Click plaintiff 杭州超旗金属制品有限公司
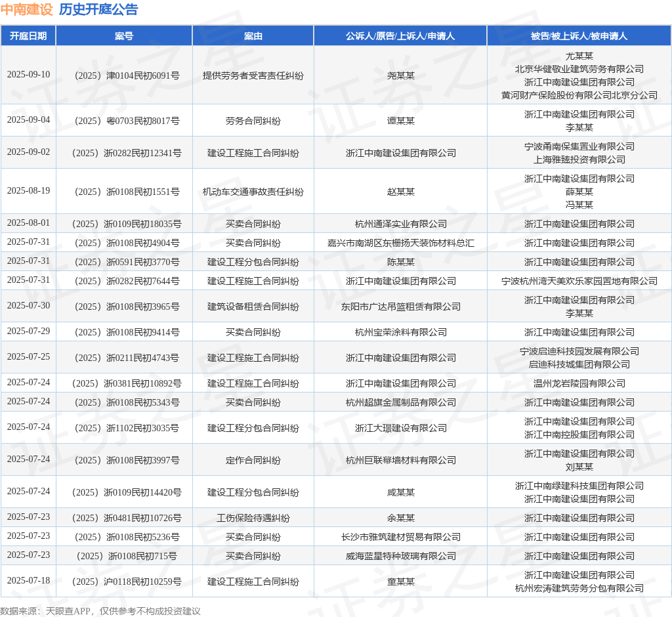The height and width of the screenshot is (617, 672). 401,402
